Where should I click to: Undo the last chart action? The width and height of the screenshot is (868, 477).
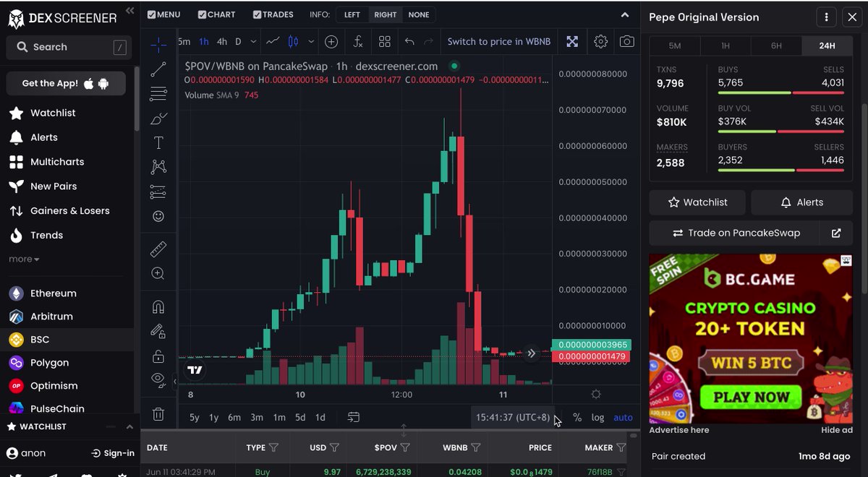click(x=410, y=42)
